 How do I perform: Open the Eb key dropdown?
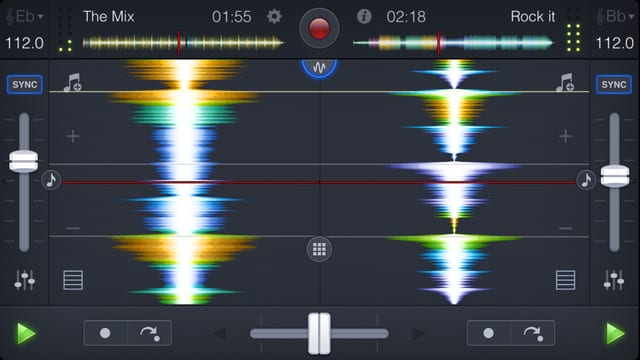tap(24, 17)
